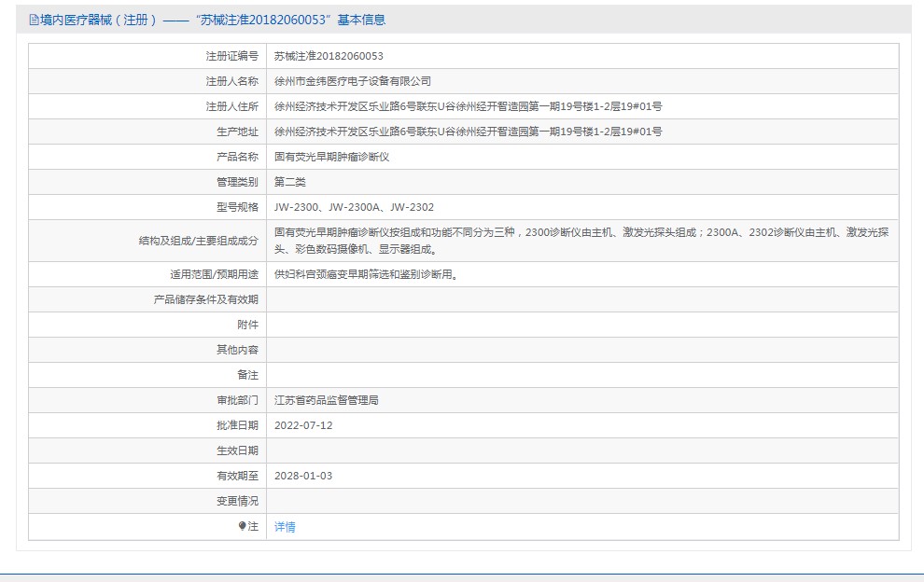Open the 详情 link in the 注 row
Viewport: 924px width, 582px height.
coord(285,526)
